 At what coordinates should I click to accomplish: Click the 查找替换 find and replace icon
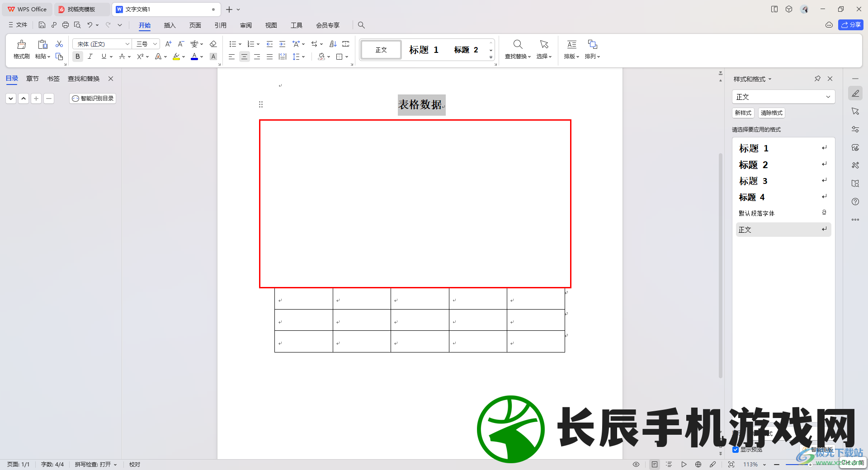(518, 44)
